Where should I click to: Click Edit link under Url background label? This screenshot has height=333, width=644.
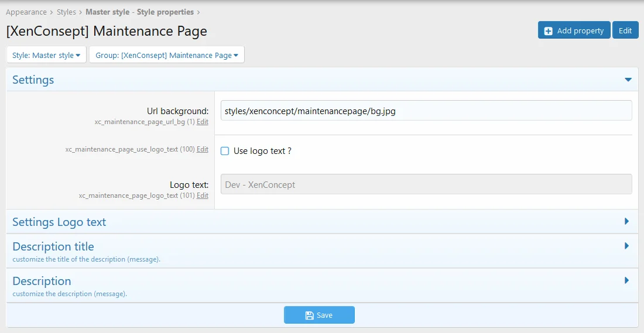click(202, 122)
